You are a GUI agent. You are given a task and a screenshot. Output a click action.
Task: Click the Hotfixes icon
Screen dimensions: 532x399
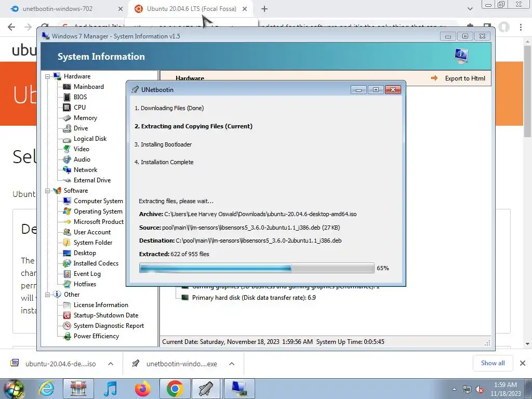[x=67, y=284]
